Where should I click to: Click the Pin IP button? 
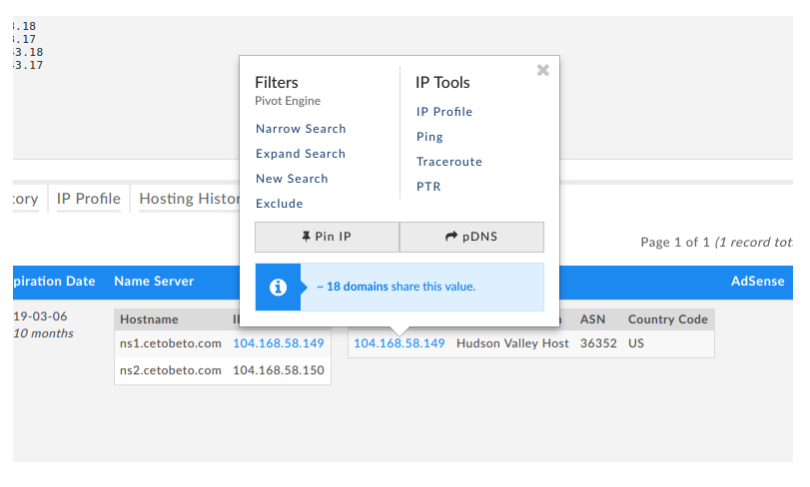tap(327, 237)
